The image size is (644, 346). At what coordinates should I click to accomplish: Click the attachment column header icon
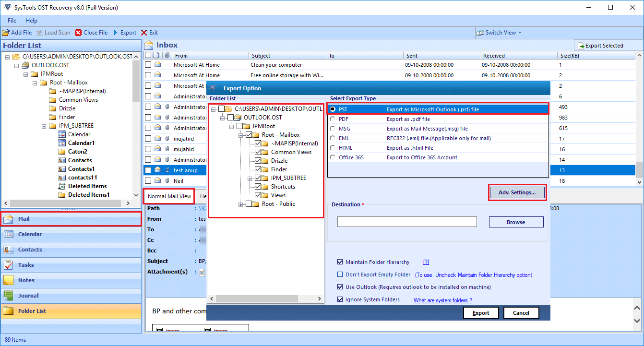pyautogui.click(x=167, y=55)
